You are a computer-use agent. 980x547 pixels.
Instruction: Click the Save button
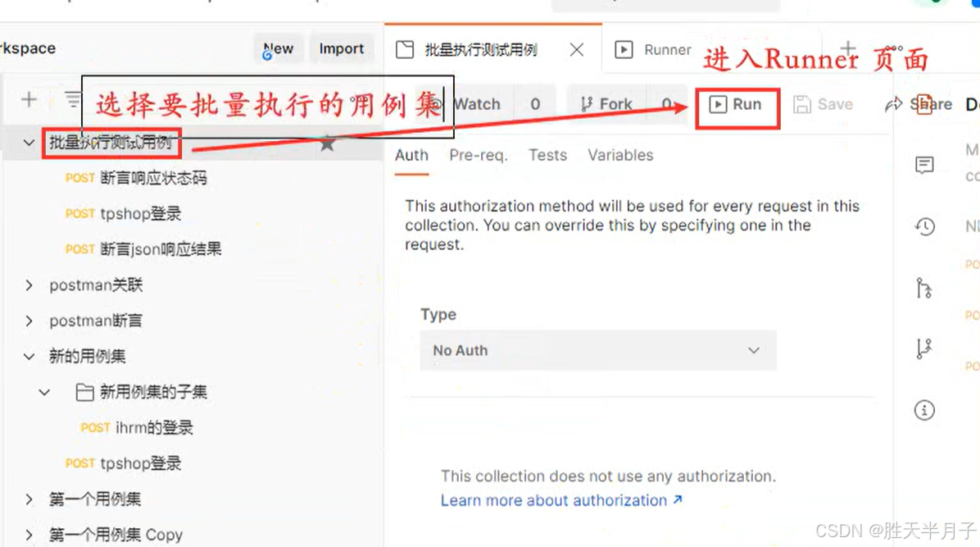(x=823, y=104)
